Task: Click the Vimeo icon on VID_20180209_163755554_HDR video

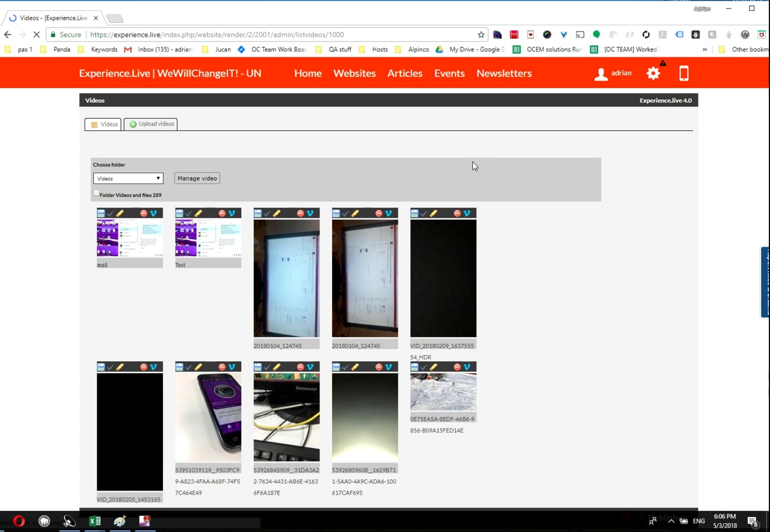Action: pos(467,213)
